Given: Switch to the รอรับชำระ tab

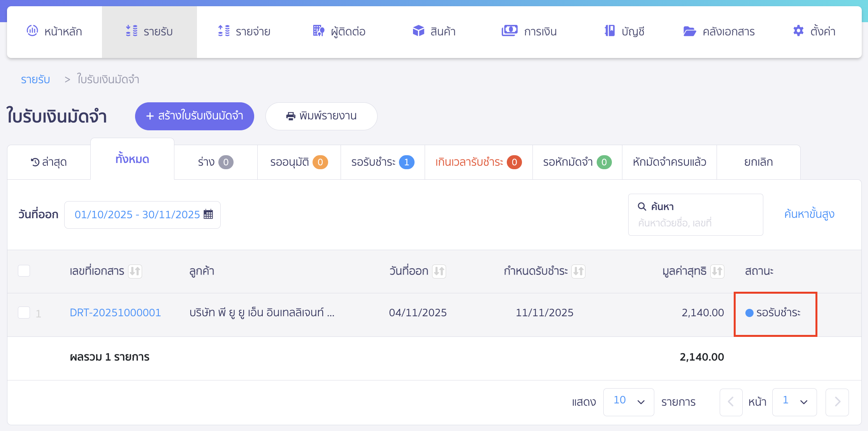Looking at the screenshot, I should (382, 162).
